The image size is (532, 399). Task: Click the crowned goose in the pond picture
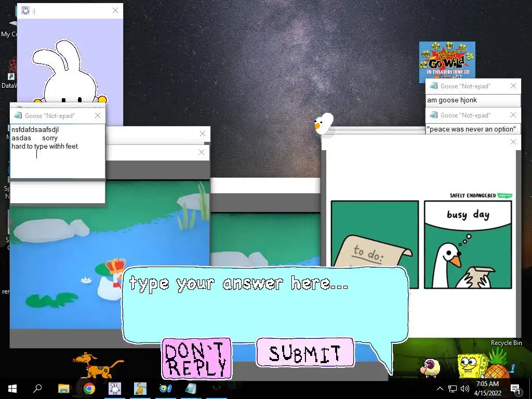[112, 279]
